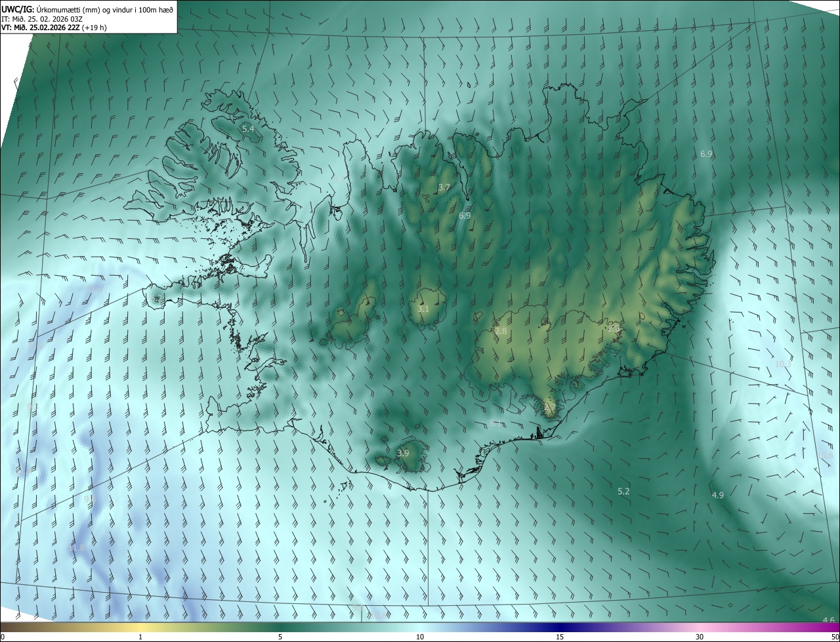Click the color scale tick label 30
The image size is (840, 642).
[x=700, y=637]
